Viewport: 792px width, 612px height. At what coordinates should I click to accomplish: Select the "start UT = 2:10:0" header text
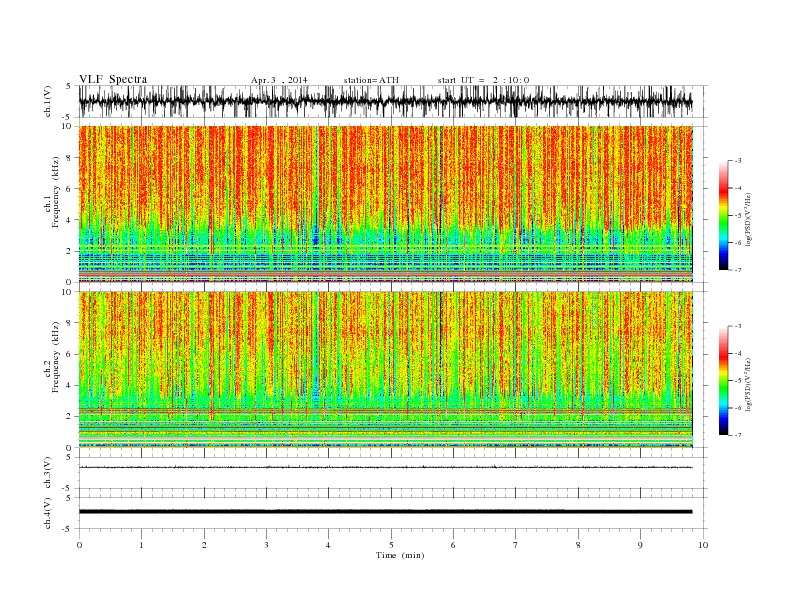click(x=483, y=80)
